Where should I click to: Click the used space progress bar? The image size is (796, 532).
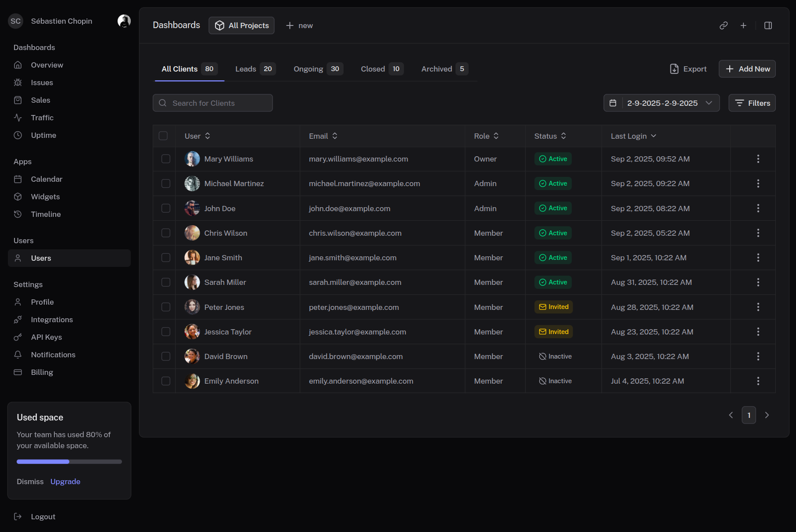(x=69, y=462)
